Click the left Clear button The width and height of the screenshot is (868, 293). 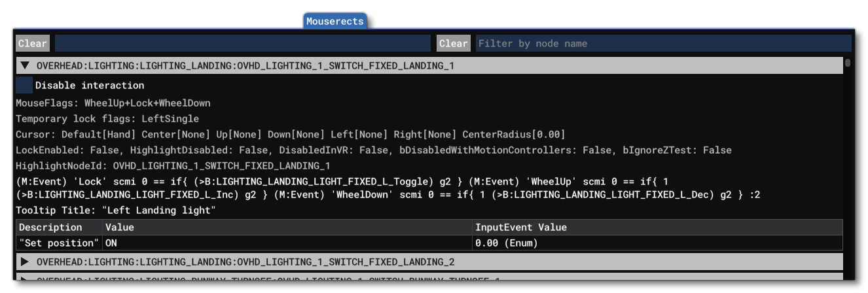32,44
